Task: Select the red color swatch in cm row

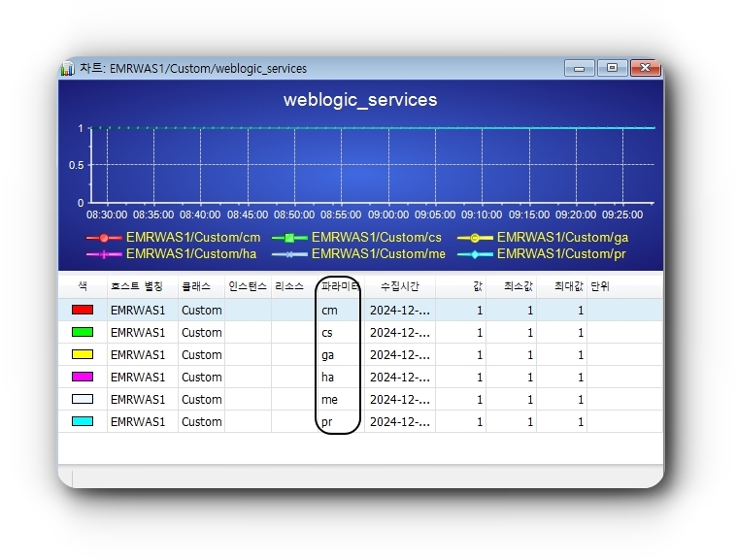Action: click(83, 311)
